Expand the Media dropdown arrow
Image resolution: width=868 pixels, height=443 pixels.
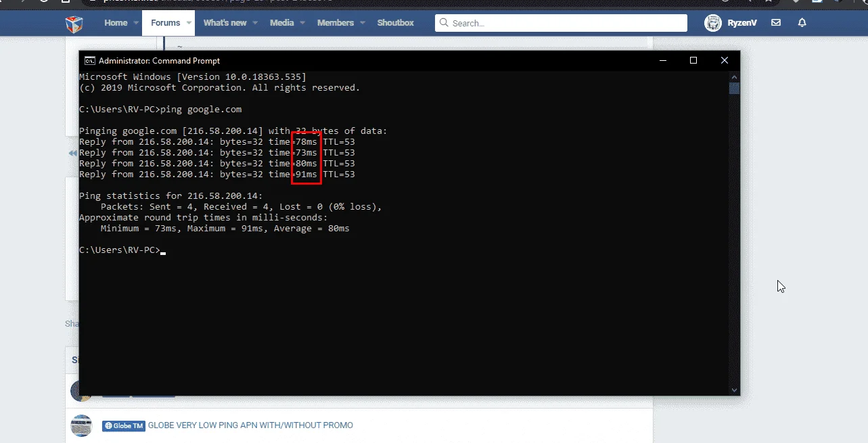click(302, 23)
